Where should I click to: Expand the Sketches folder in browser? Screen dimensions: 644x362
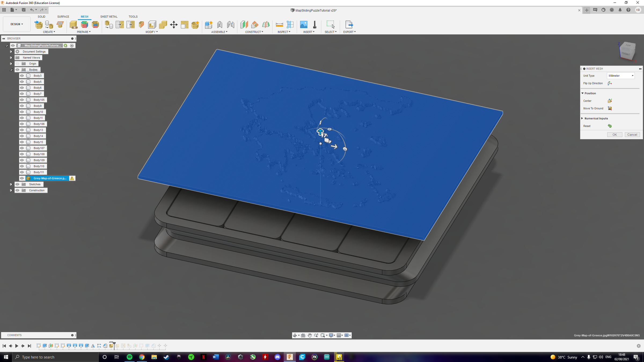pyautogui.click(x=11, y=184)
